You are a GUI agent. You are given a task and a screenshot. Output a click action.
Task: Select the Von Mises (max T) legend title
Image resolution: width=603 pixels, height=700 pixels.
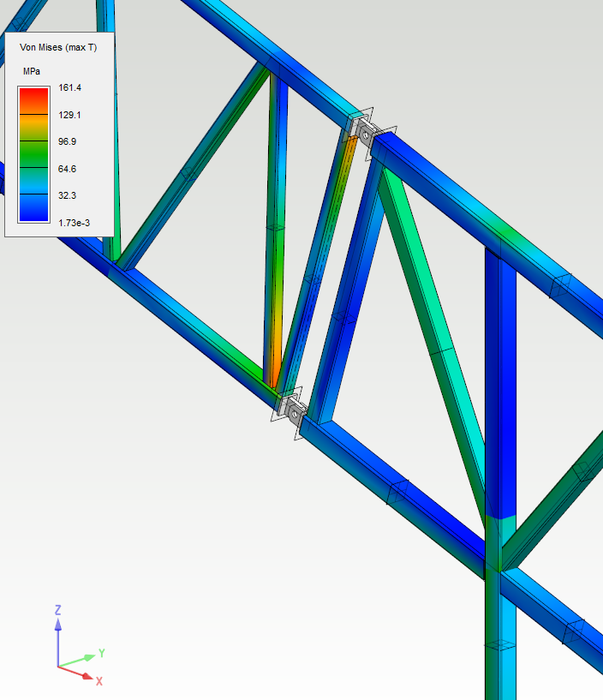(58, 48)
